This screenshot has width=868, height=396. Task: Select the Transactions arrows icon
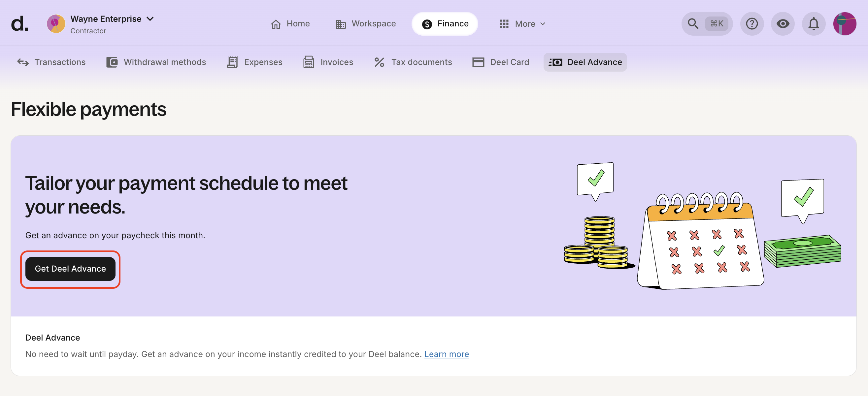pos(22,62)
